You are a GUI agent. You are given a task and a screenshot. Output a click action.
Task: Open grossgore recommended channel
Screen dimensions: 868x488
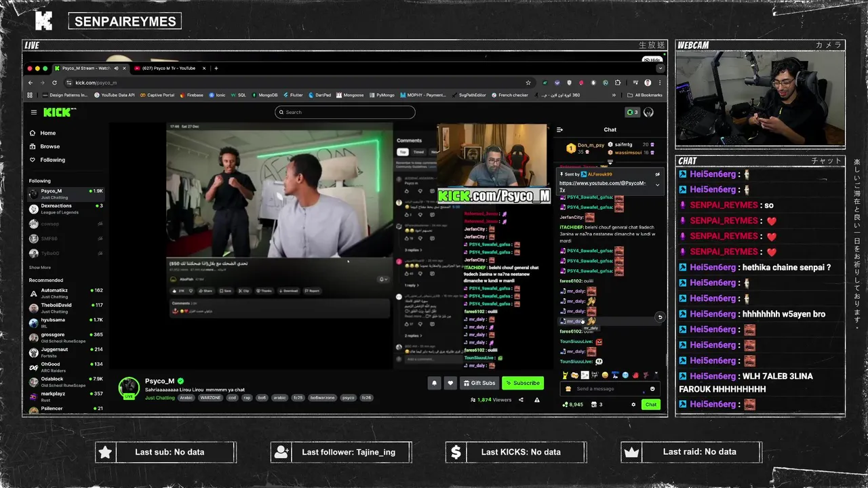pyautogui.click(x=66, y=338)
